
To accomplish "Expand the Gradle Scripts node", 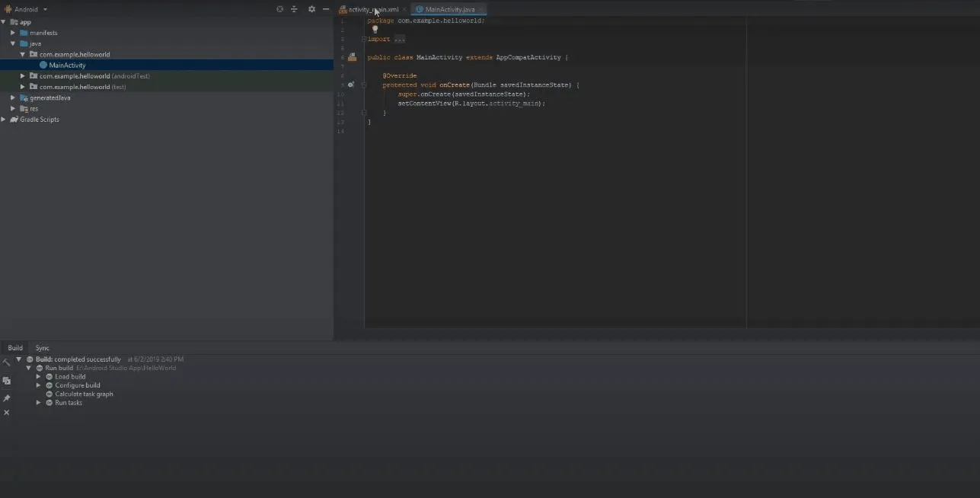I will 4,120.
